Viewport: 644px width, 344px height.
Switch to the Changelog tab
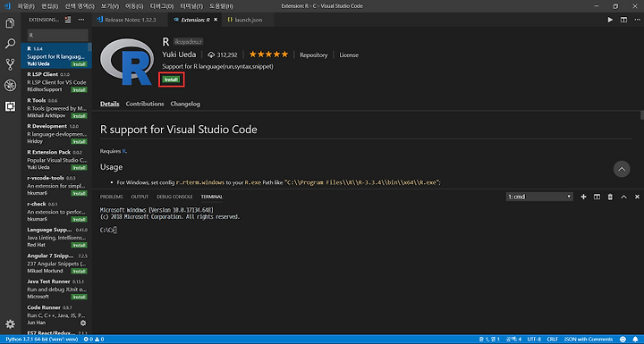[x=185, y=104]
